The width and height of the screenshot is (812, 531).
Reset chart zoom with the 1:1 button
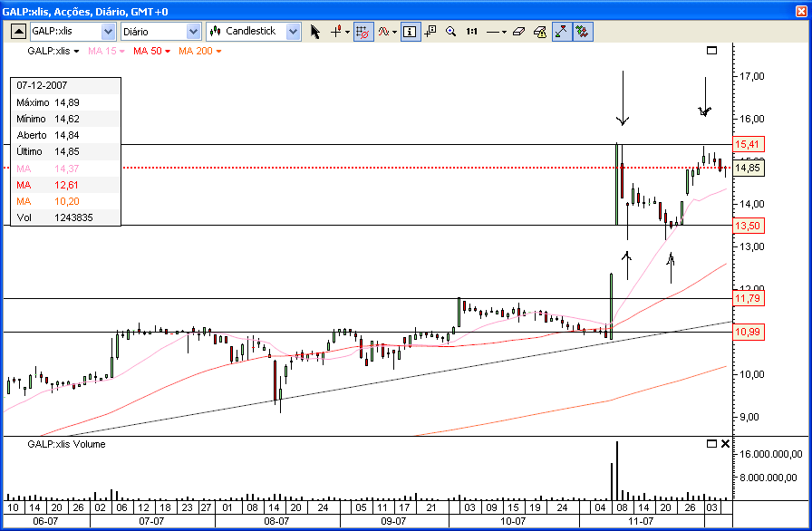coord(472,32)
